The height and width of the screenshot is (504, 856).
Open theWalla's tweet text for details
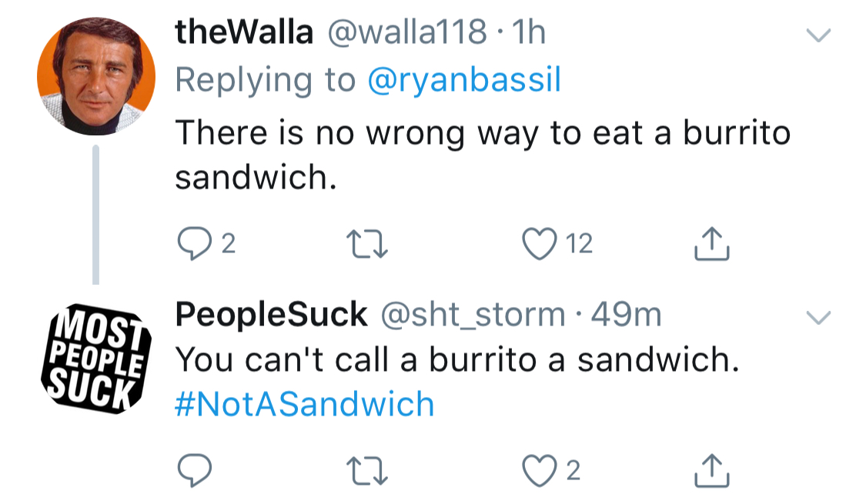pos(482,155)
